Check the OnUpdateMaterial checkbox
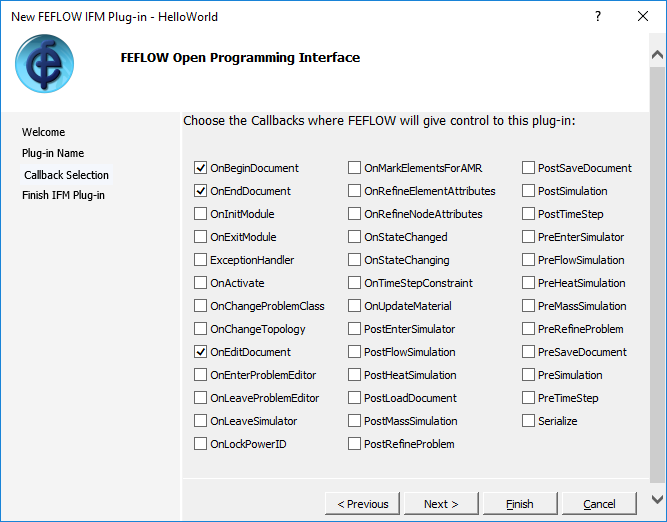The width and height of the screenshot is (667, 522). (x=354, y=306)
